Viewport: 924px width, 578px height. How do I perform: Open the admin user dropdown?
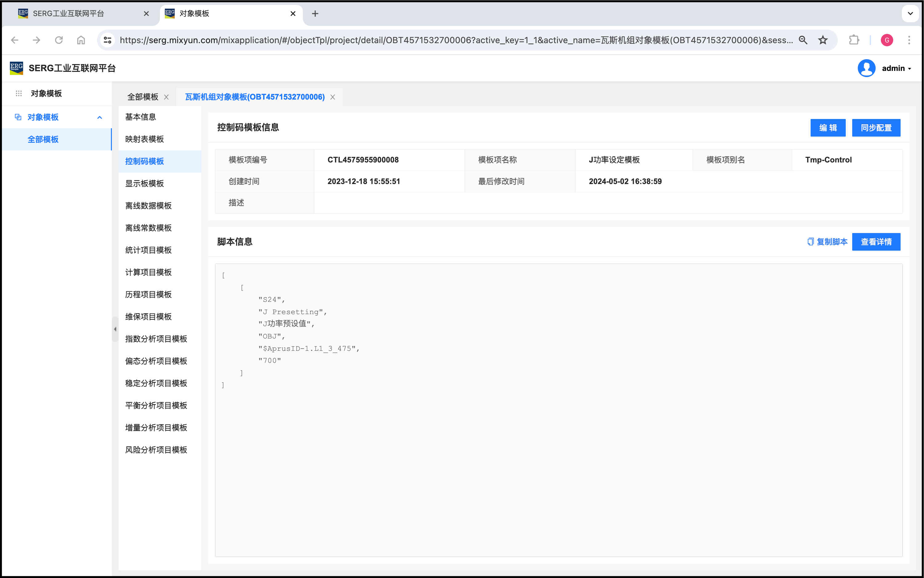click(896, 68)
